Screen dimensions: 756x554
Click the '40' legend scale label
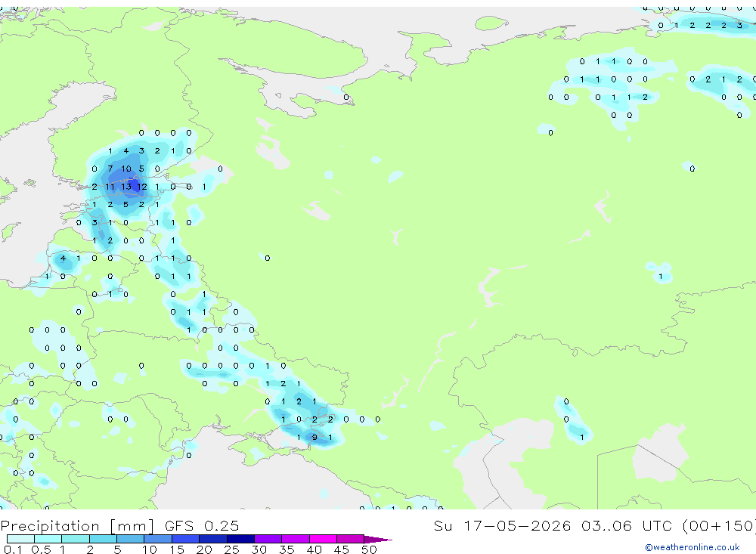(314, 549)
